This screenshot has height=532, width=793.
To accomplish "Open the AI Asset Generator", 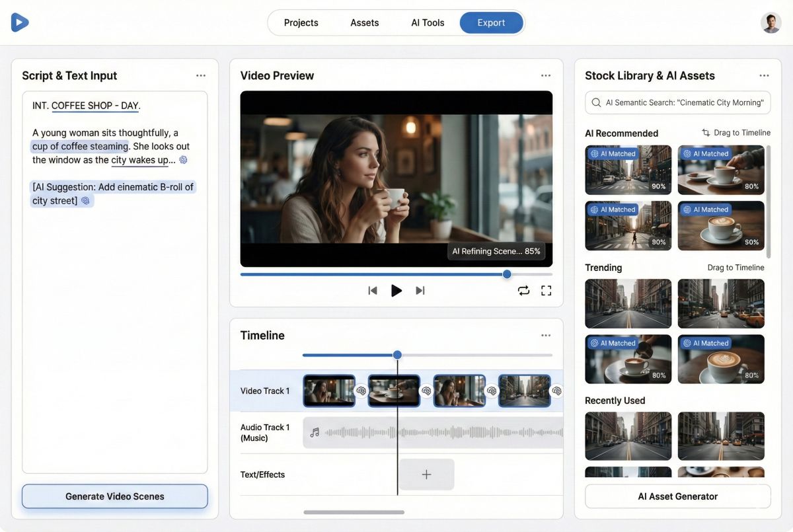I will click(x=677, y=496).
